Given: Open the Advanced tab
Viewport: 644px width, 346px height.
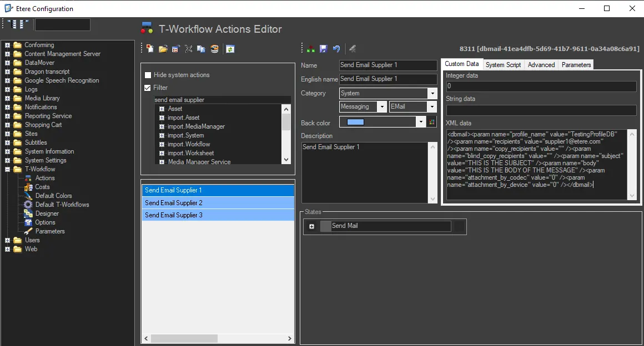Looking at the screenshot, I should [541, 65].
